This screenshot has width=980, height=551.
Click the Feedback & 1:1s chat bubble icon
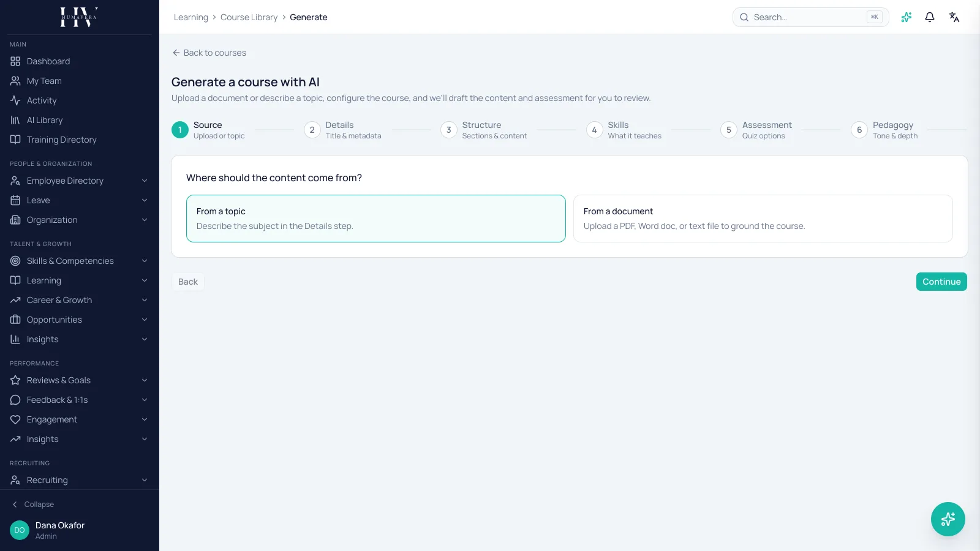15,400
